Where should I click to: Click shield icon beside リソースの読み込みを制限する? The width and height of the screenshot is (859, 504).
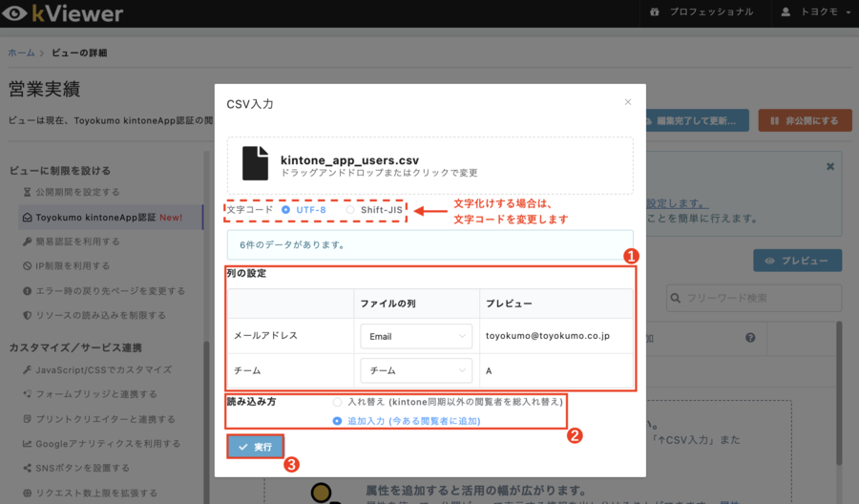(27, 316)
